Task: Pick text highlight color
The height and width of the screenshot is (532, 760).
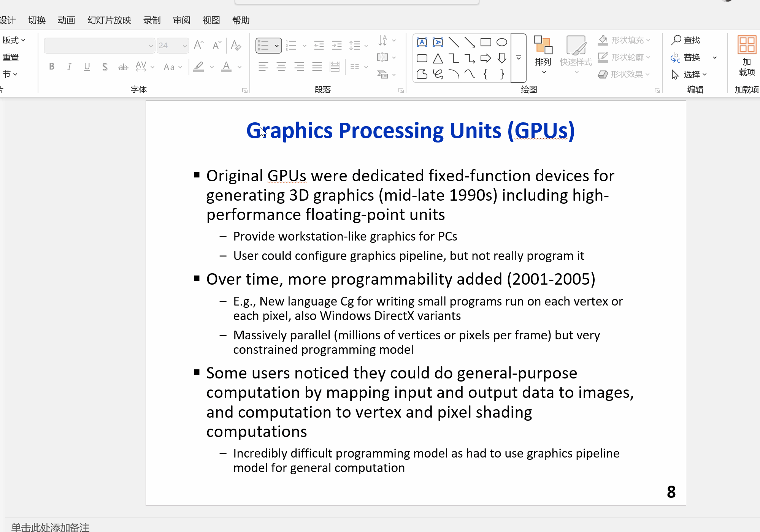Action: pos(198,67)
